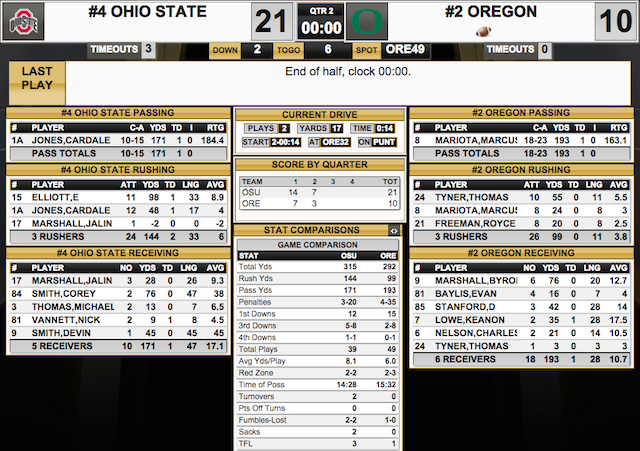
Task: Click Ohio State score box showing 21
Action: click(x=272, y=21)
